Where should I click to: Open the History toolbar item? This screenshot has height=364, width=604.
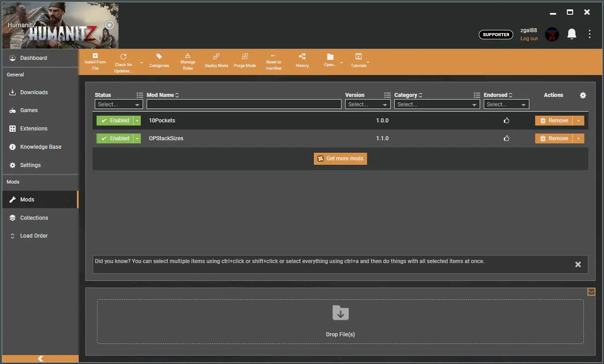click(x=302, y=60)
